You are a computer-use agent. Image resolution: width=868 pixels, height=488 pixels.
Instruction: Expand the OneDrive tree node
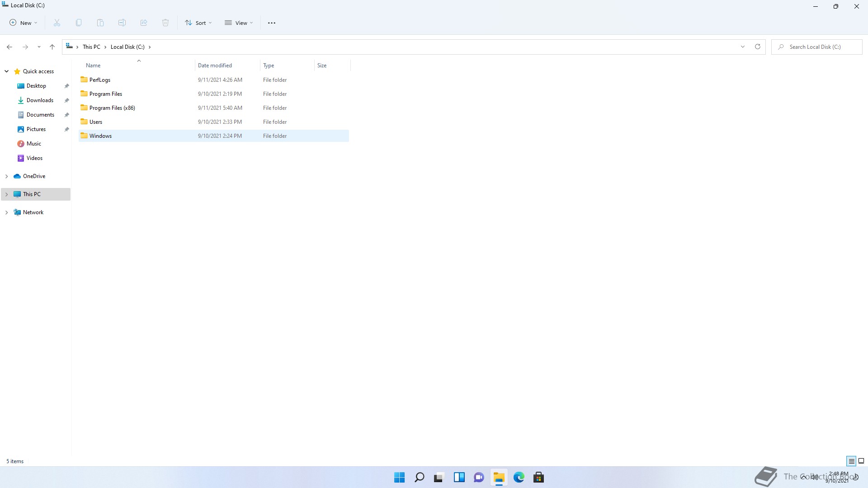click(x=7, y=176)
